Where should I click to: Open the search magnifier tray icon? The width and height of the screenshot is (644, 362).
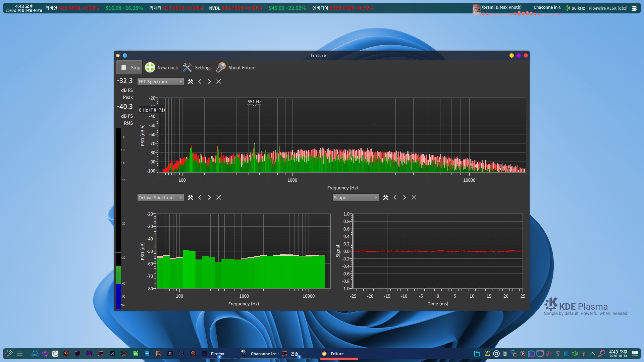point(602,354)
